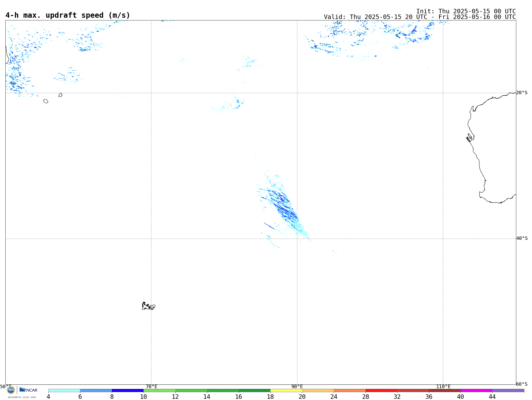
Task: Click the 110°E longitude label
Action: (x=443, y=386)
